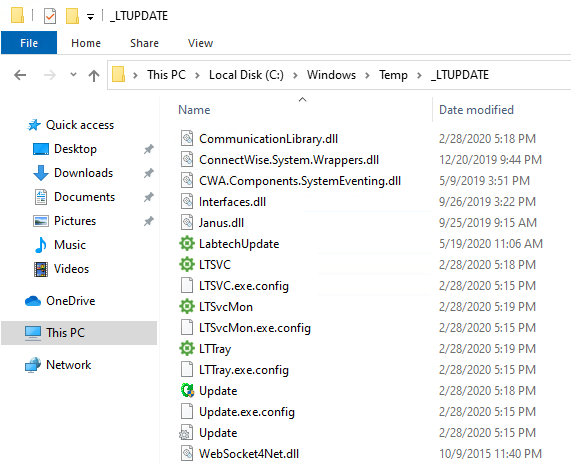Viewport: 571px width, 465px height.
Task: Select _LTUPDATE in the breadcrumb path
Action: point(460,75)
